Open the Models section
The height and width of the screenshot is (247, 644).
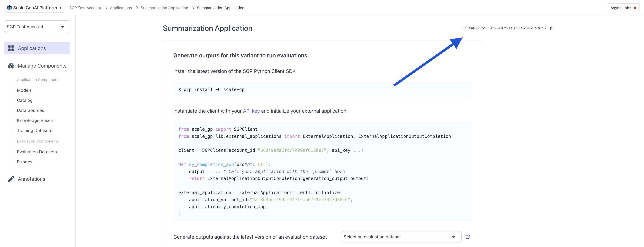tap(24, 90)
